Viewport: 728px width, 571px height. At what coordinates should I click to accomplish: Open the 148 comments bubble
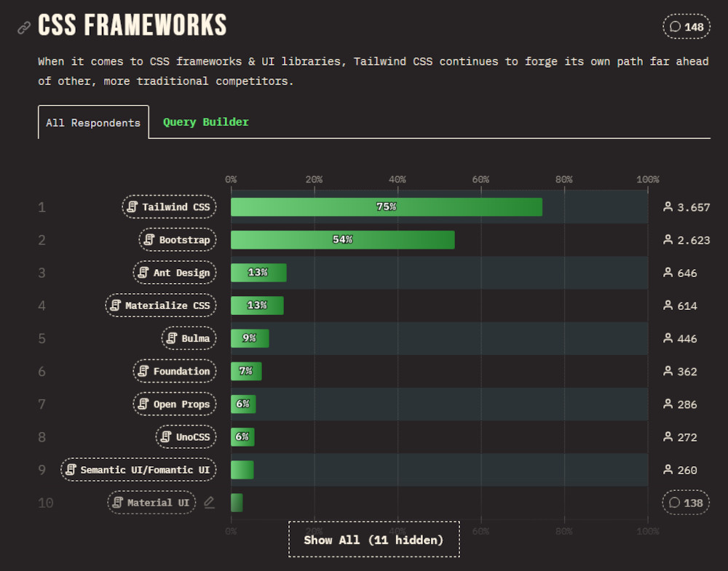tap(687, 27)
